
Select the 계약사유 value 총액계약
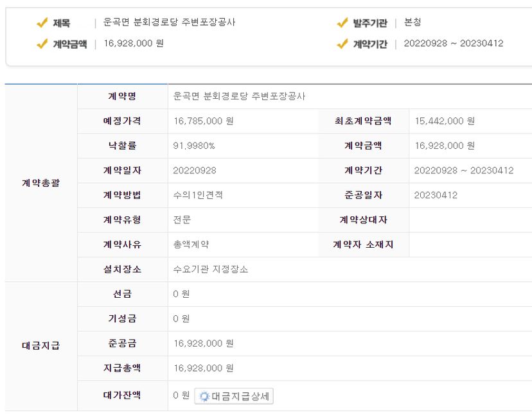191,245
